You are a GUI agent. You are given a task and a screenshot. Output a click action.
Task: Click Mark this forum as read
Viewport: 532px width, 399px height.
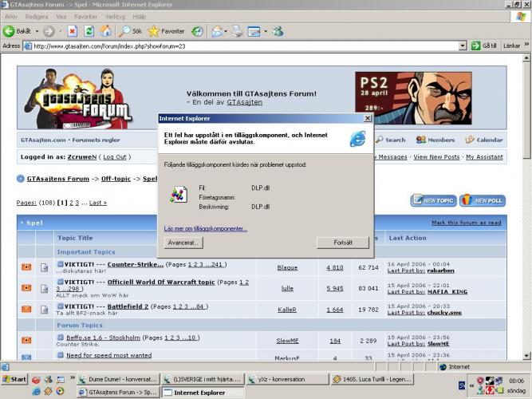(466, 223)
